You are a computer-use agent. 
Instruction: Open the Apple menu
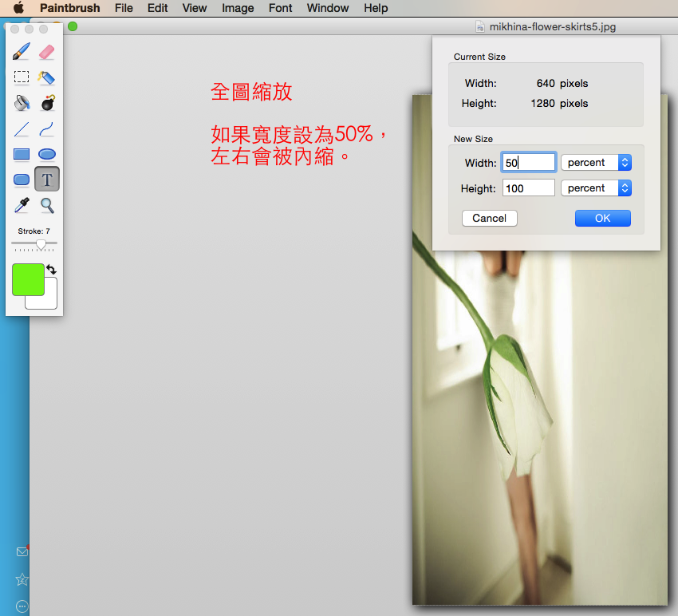(x=18, y=8)
